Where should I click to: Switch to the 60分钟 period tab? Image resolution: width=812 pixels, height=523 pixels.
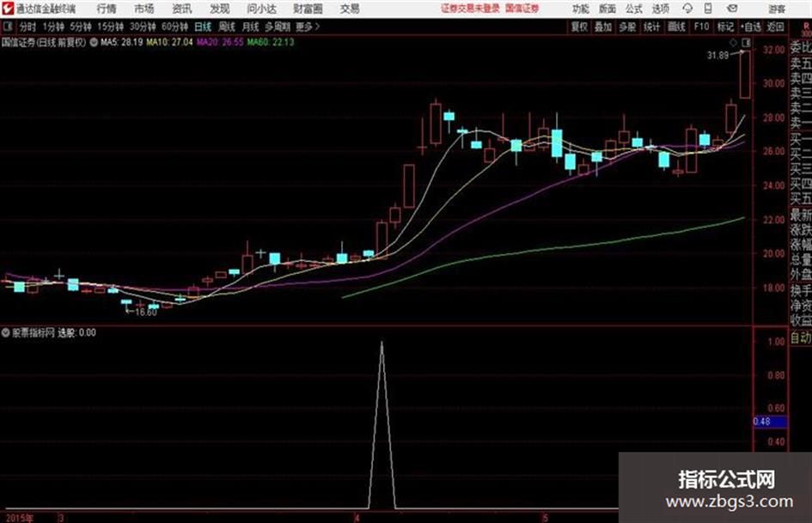[x=175, y=27]
